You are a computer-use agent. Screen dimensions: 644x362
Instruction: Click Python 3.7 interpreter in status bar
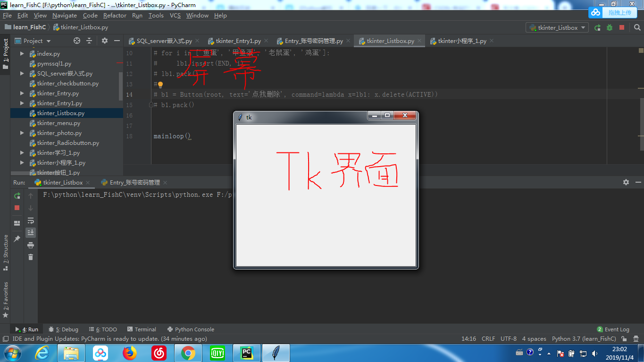584,339
